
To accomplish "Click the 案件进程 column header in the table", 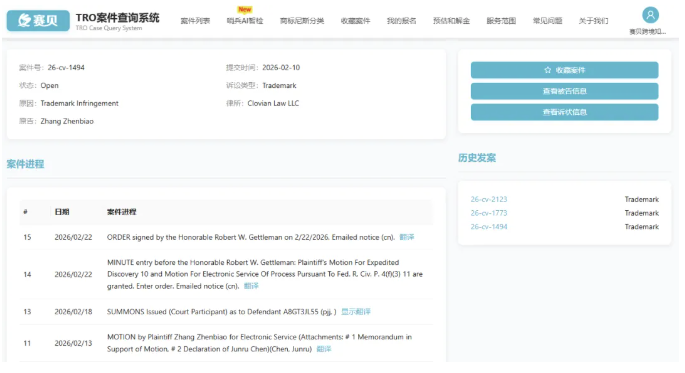I will [x=121, y=212].
